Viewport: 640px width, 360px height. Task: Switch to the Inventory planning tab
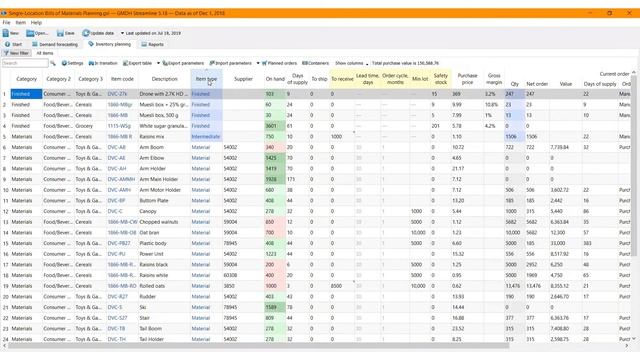tap(109, 44)
